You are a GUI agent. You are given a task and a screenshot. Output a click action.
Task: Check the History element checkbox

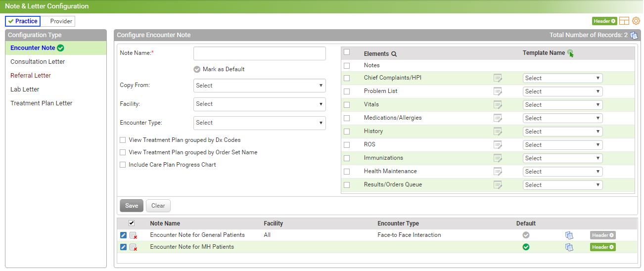click(347, 132)
